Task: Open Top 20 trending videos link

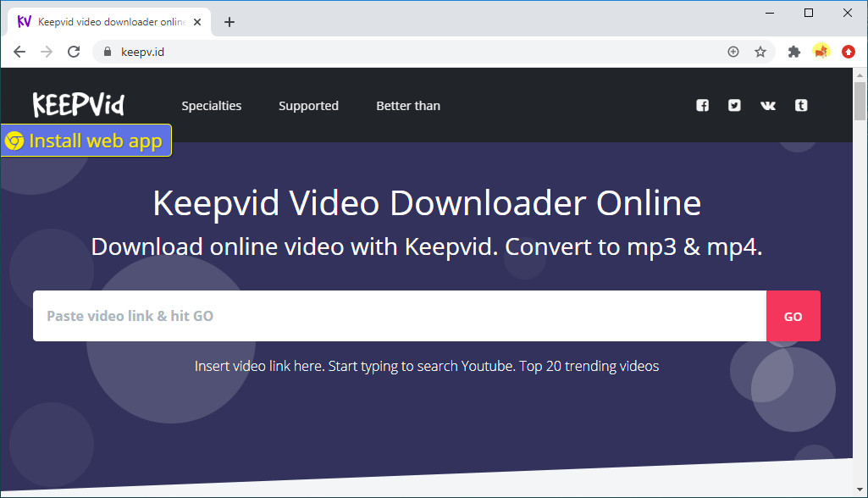Action: point(589,366)
